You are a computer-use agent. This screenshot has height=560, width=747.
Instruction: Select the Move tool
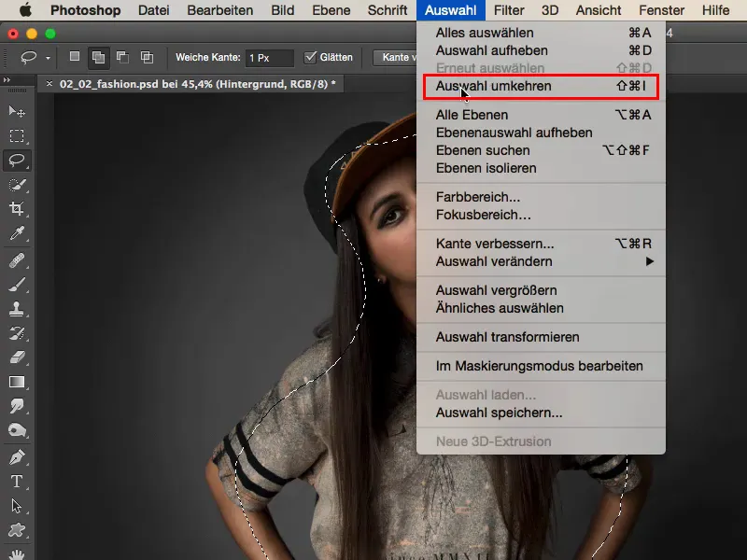pos(15,113)
